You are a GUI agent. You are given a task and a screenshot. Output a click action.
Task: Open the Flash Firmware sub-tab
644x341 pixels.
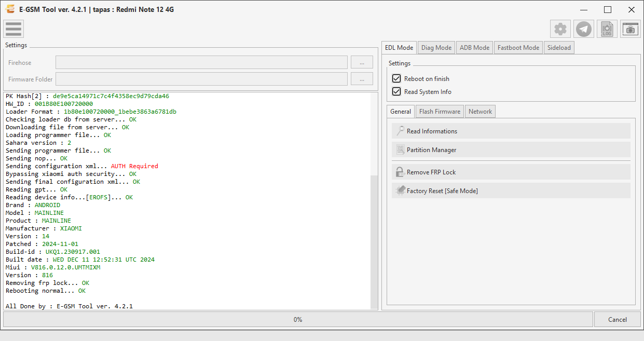click(440, 112)
